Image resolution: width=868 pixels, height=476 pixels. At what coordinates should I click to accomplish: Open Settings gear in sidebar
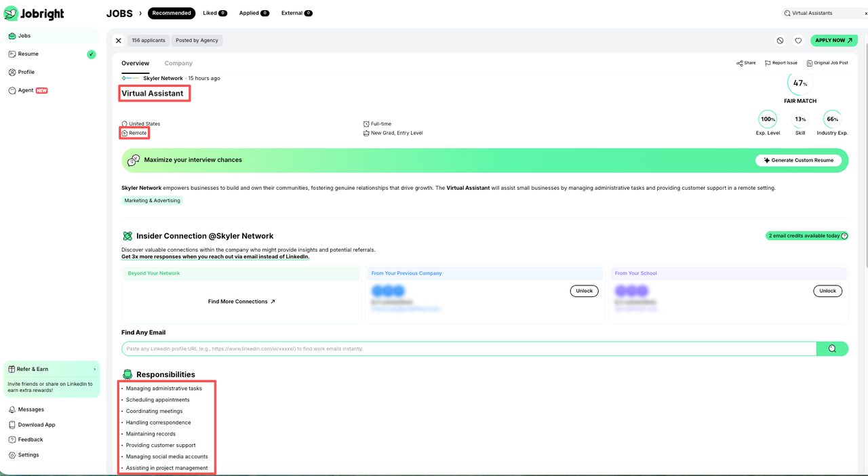coord(12,455)
